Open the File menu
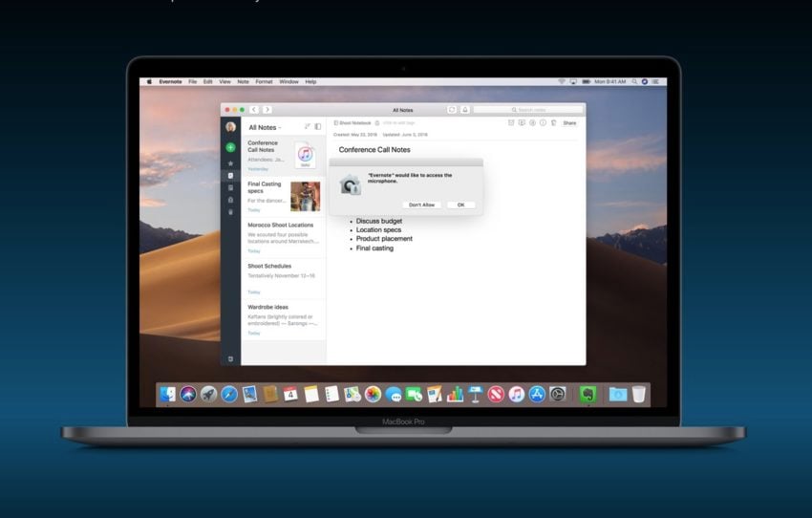 pos(193,82)
